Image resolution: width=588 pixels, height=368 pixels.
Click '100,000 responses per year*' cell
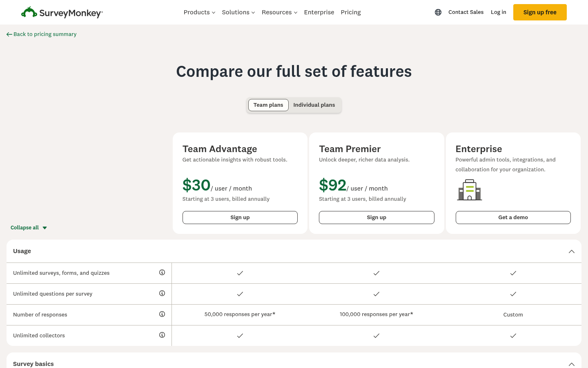(376, 314)
